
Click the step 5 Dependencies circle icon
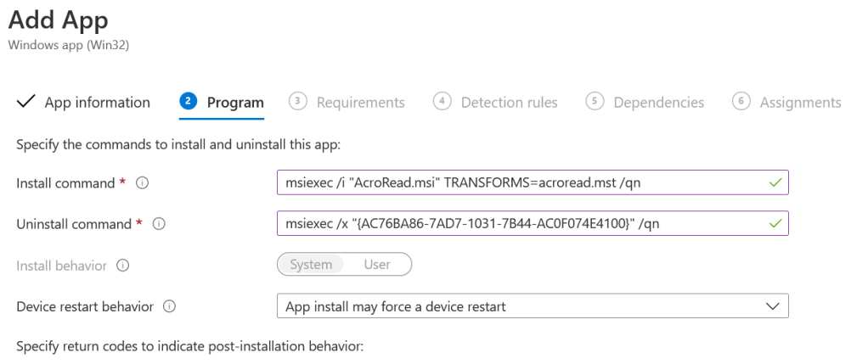click(x=595, y=101)
